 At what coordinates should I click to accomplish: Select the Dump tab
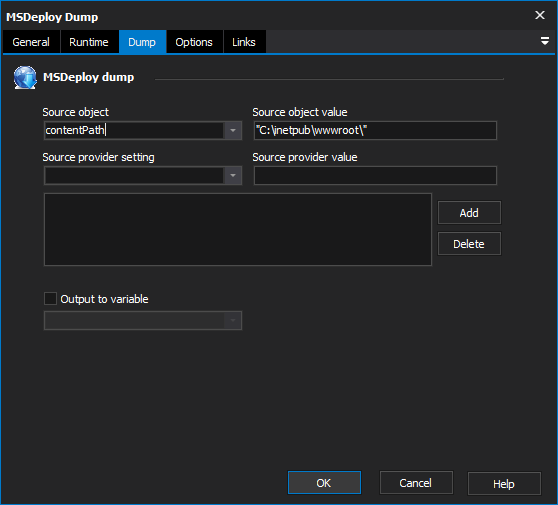pyautogui.click(x=142, y=42)
